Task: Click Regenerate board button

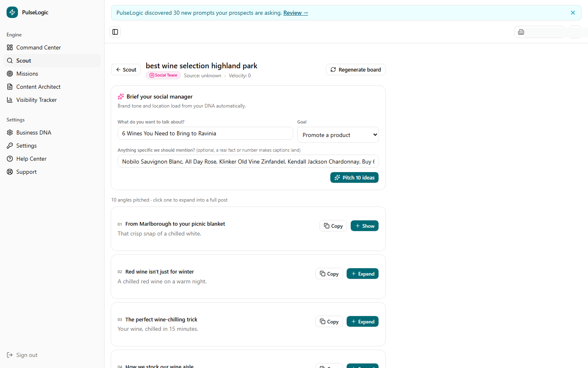Action: pyautogui.click(x=356, y=70)
